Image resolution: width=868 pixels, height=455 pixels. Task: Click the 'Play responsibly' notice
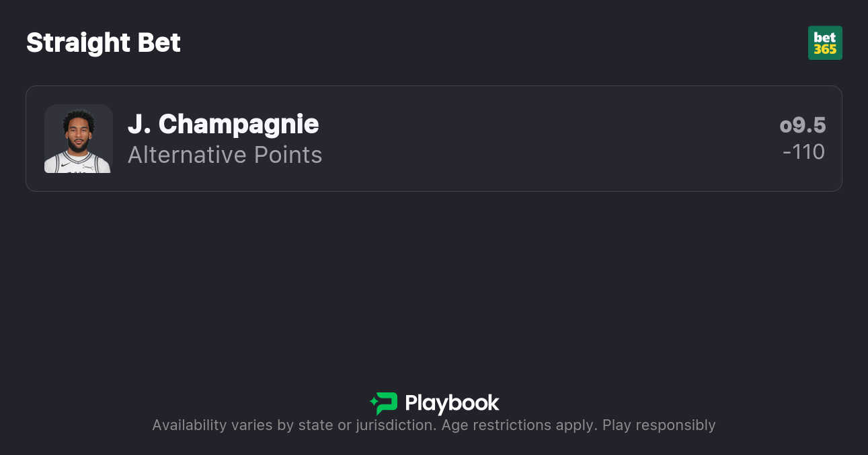coord(659,425)
